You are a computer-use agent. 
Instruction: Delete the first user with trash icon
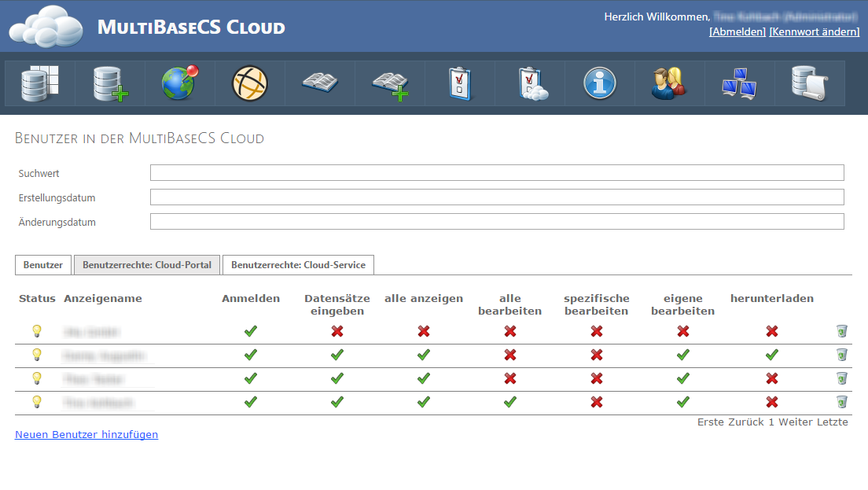pyautogui.click(x=841, y=331)
